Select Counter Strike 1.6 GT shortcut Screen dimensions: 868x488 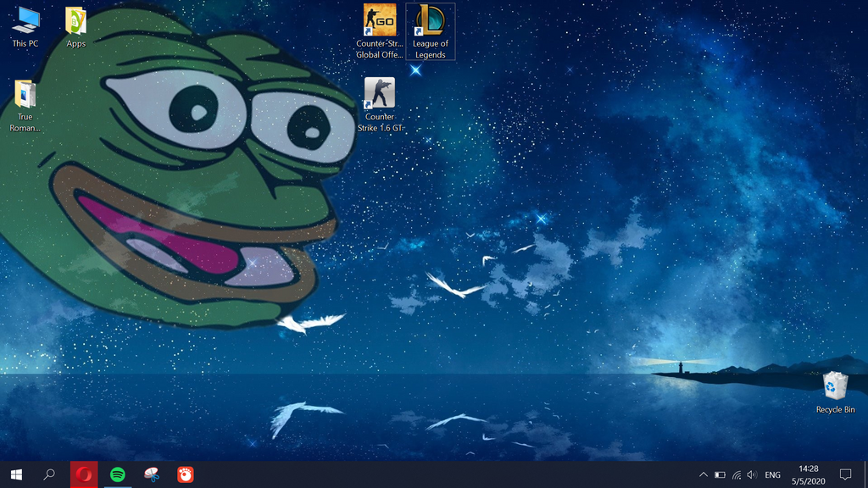tap(380, 104)
